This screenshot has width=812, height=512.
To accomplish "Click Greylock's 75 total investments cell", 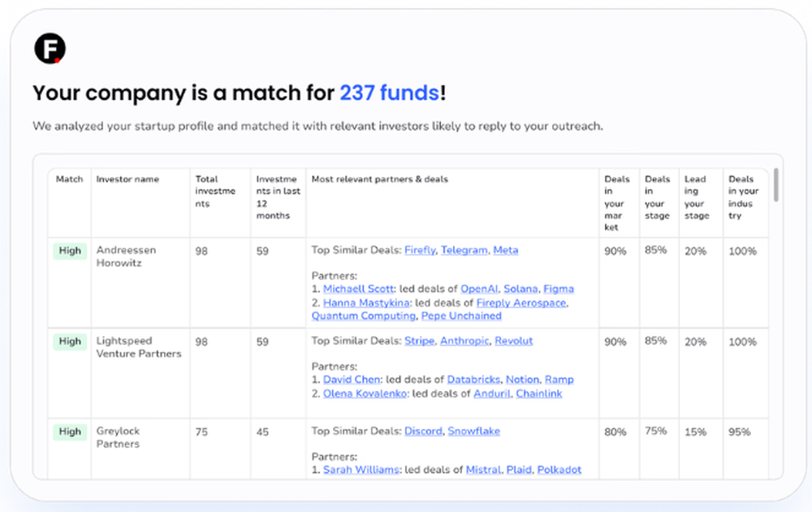I will click(201, 432).
